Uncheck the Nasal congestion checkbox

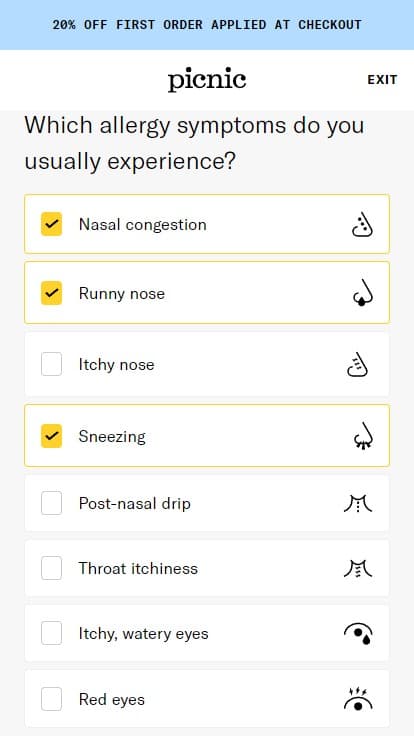point(51,224)
